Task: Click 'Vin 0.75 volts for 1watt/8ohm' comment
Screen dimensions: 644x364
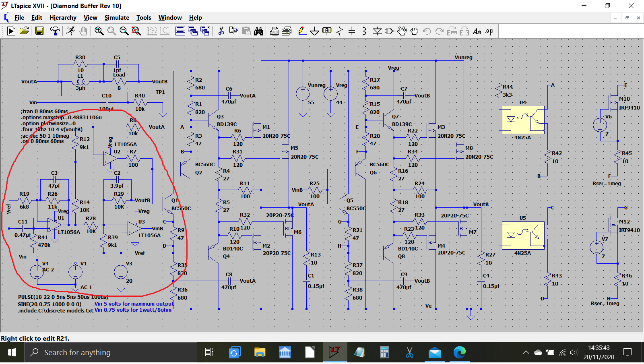Action: [x=133, y=310]
